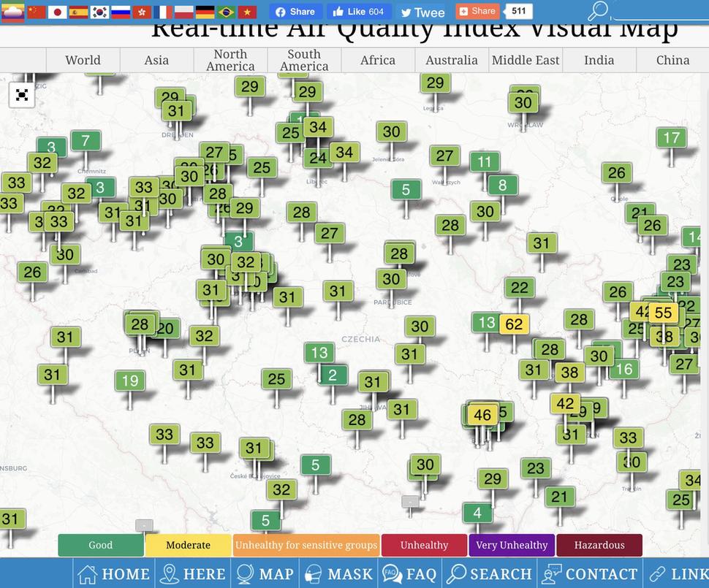The height and width of the screenshot is (588, 709).
Task: Click the Hazardous legend swatch
Action: click(x=599, y=545)
